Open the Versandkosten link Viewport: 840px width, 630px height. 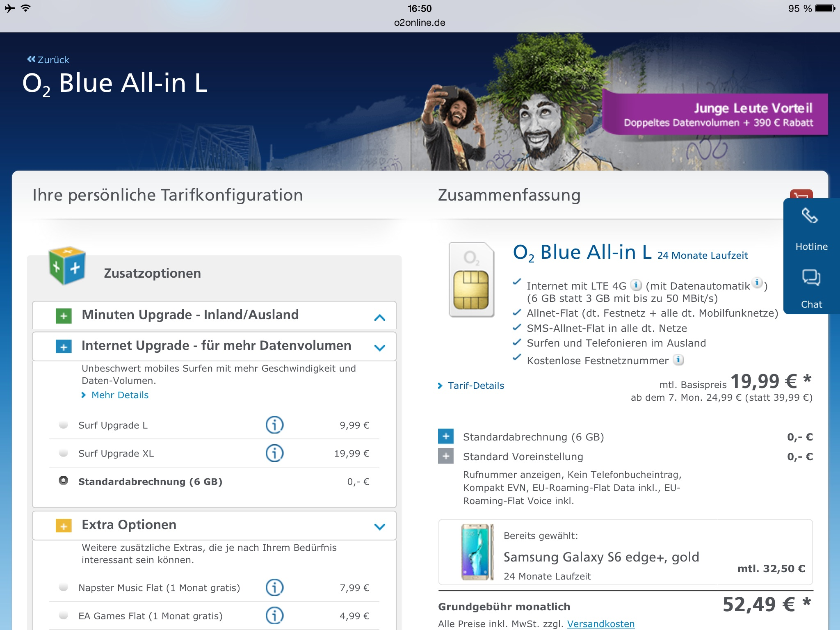click(x=601, y=624)
